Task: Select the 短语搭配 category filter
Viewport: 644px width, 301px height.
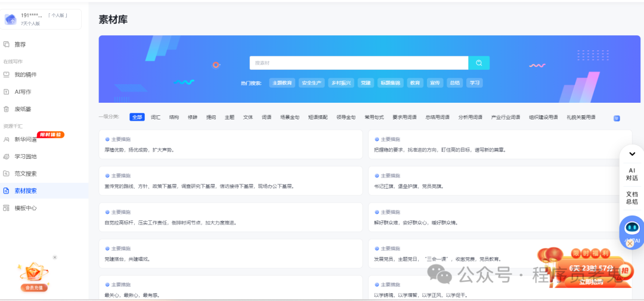Action: click(x=318, y=117)
